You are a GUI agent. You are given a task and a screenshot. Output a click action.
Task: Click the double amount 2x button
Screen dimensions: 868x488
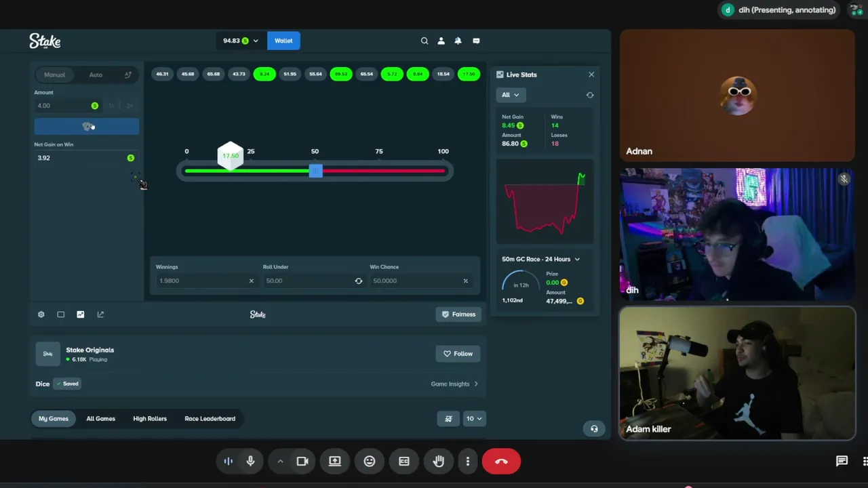130,106
